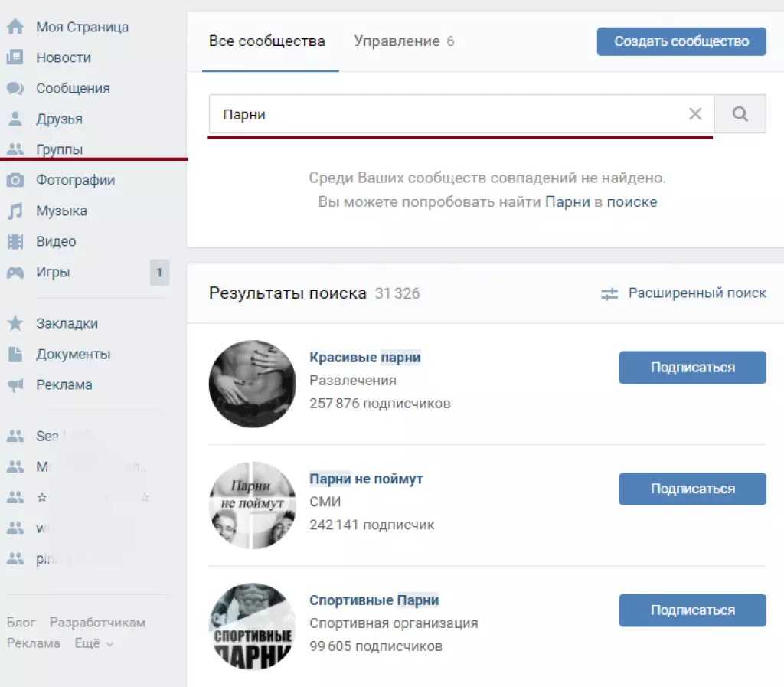Open the Музыка note icon
The width and height of the screenshot is (784, 687).
(15, 211)
